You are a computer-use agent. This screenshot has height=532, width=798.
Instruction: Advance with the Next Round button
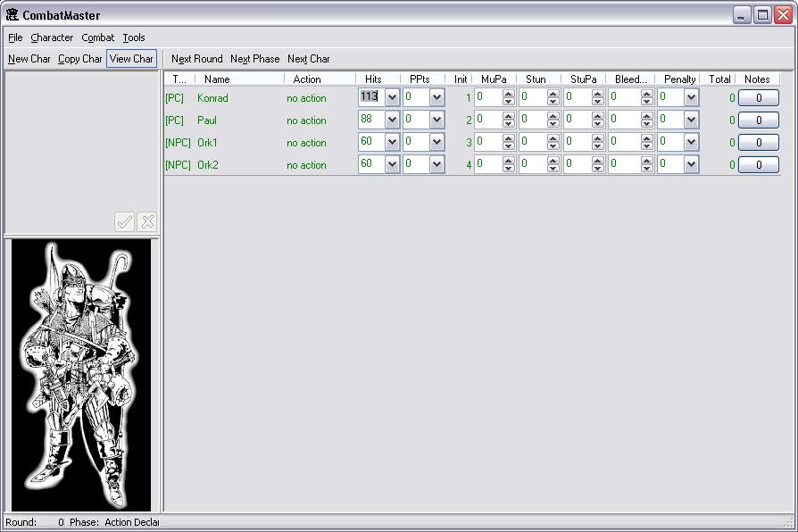pyautogui.click(x=197, y=59)
